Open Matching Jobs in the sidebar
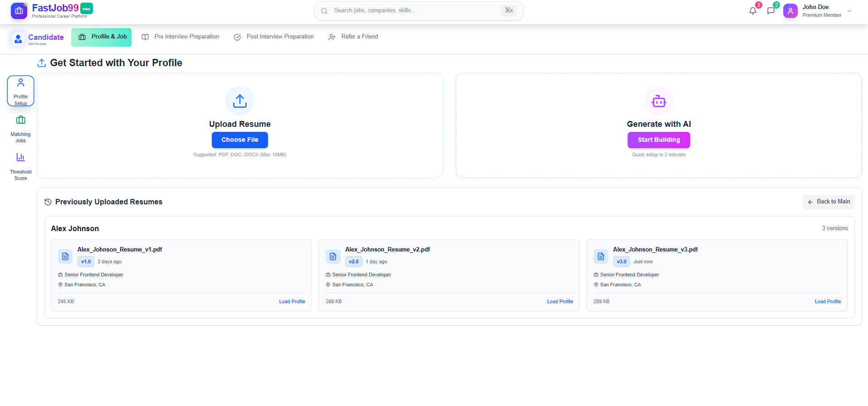The width and height of the screenshot is (868, 406). 21,129
